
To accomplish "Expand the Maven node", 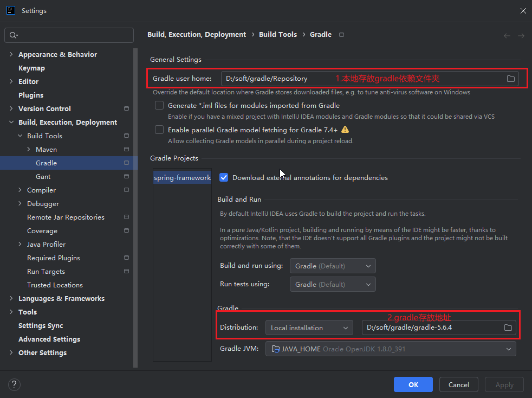I will pos(29,150).
